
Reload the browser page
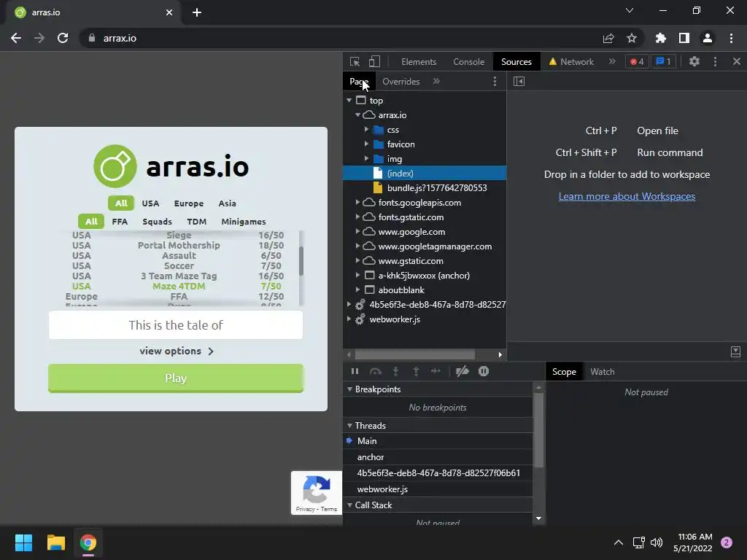(x=63, y=38)
